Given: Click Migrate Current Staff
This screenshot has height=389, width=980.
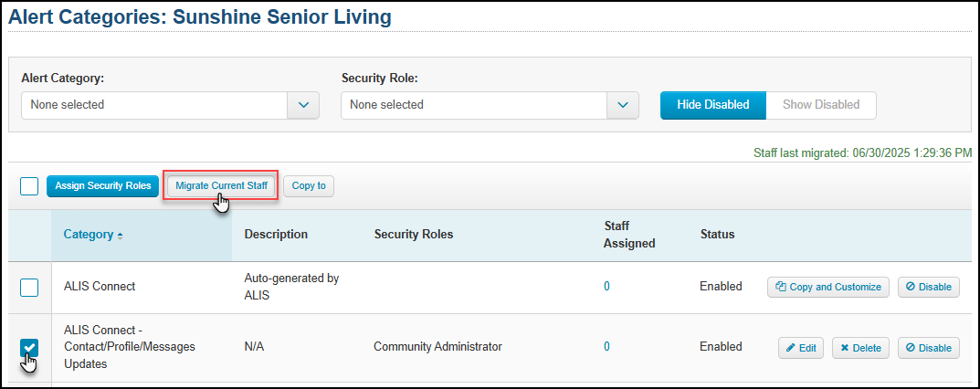Looking at the screenshot, I should point(221,186).
